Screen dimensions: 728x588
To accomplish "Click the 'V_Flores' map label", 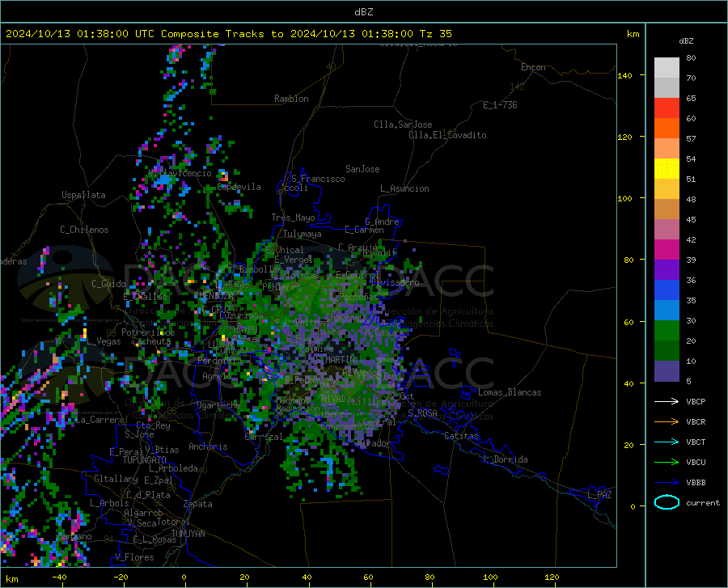I will click(134, 557).
